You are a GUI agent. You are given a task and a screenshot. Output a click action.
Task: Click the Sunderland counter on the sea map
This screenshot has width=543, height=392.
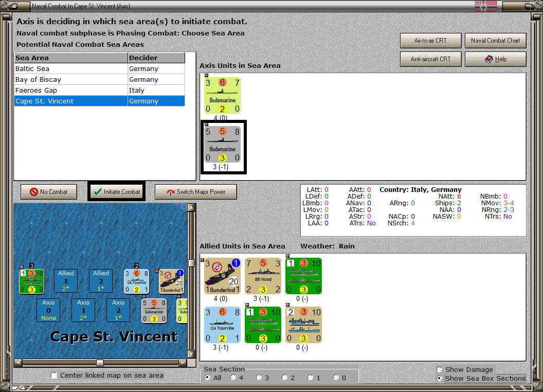[171, 281]
